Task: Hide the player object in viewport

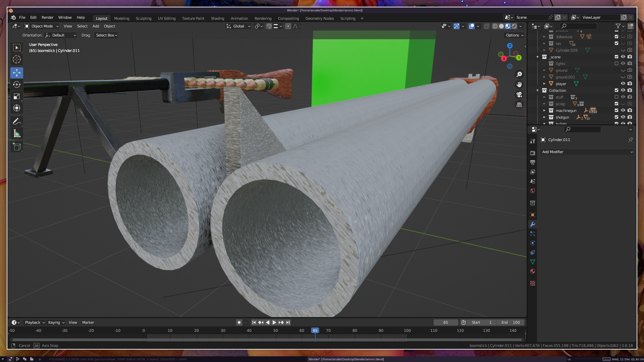Action: 623,84
